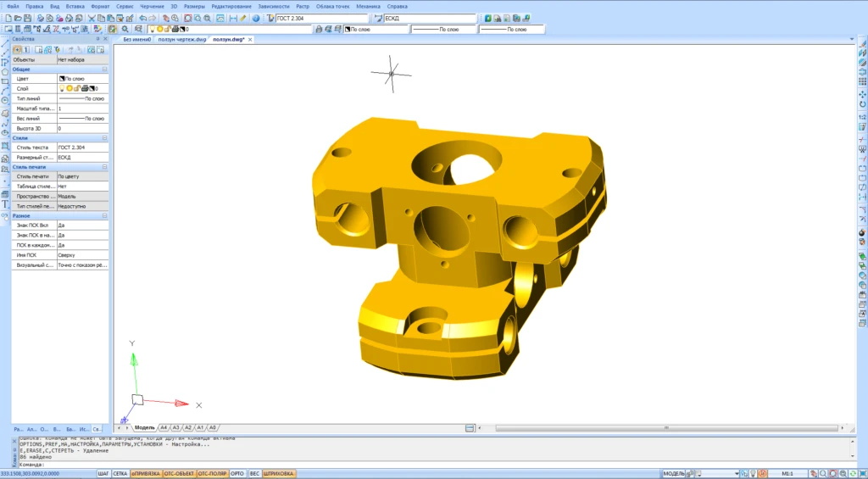Click the Open file folder icon
The width and height of the screenshot is (868, 479).
(x=17, y=18)
